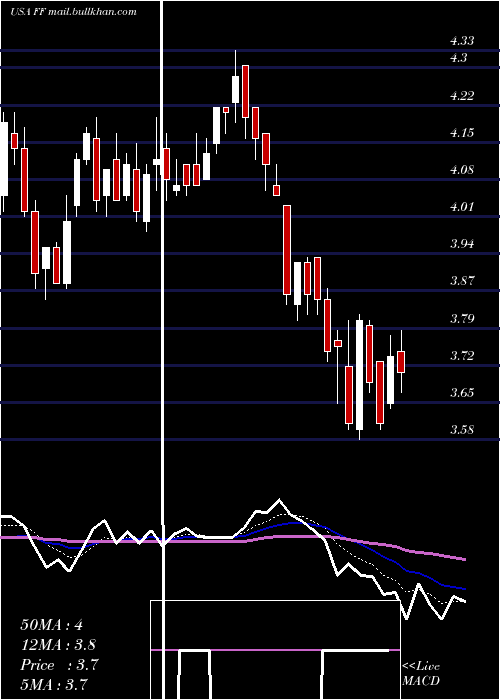Image resolution: width=500 pixels, height=700 pixels.
Task: Click the Price : 3.7 readout
Action: coord(59,665)
